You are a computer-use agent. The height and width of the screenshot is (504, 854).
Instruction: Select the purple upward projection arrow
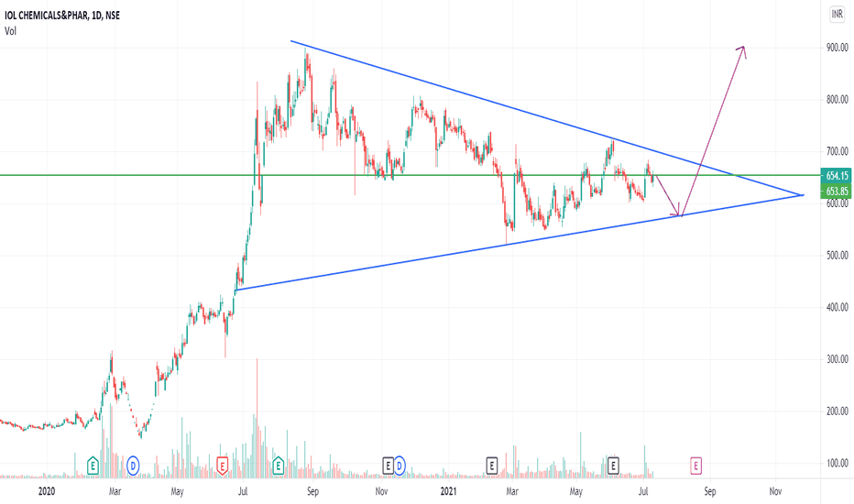713,131
